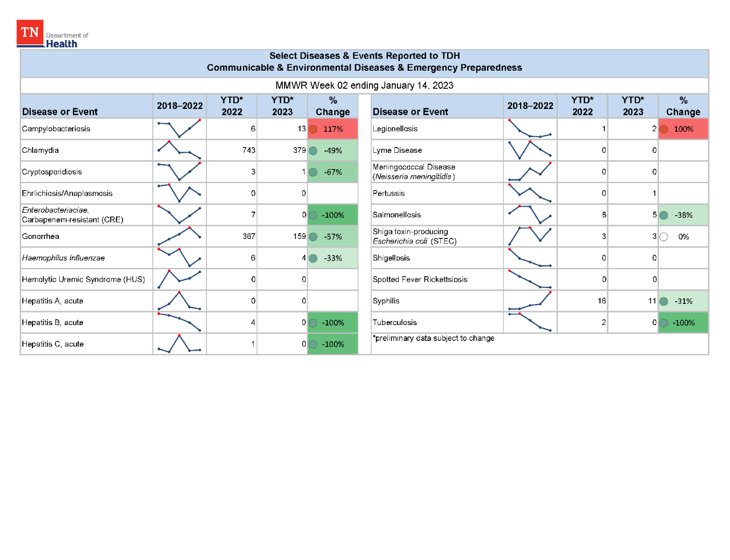Click the Gonorrhea YTD 2022 value 367

coord(249,236)
